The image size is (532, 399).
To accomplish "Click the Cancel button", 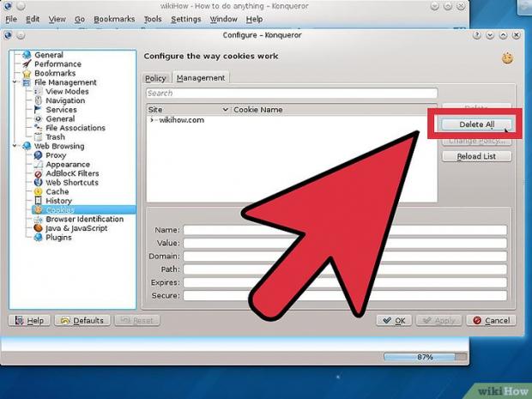I will (493, 320).
